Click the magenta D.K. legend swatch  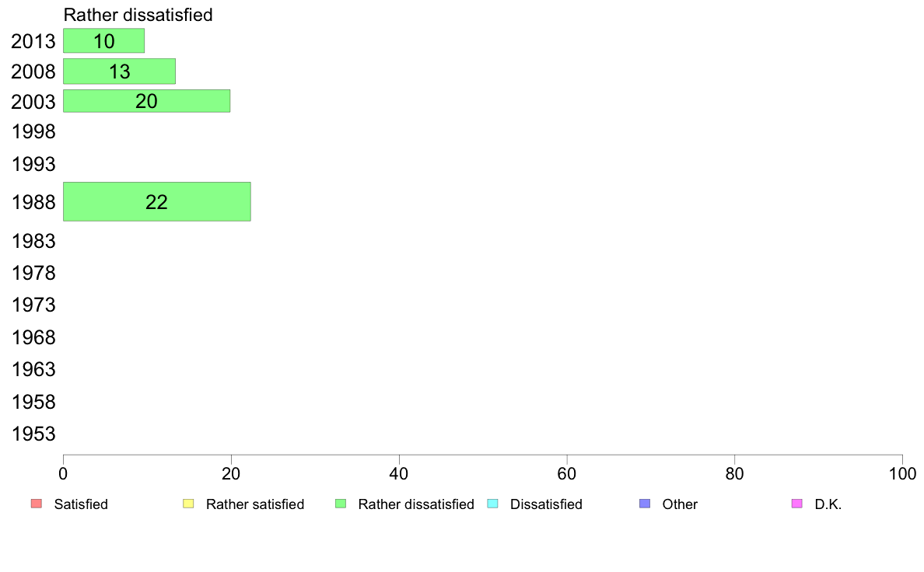point(796,504)
